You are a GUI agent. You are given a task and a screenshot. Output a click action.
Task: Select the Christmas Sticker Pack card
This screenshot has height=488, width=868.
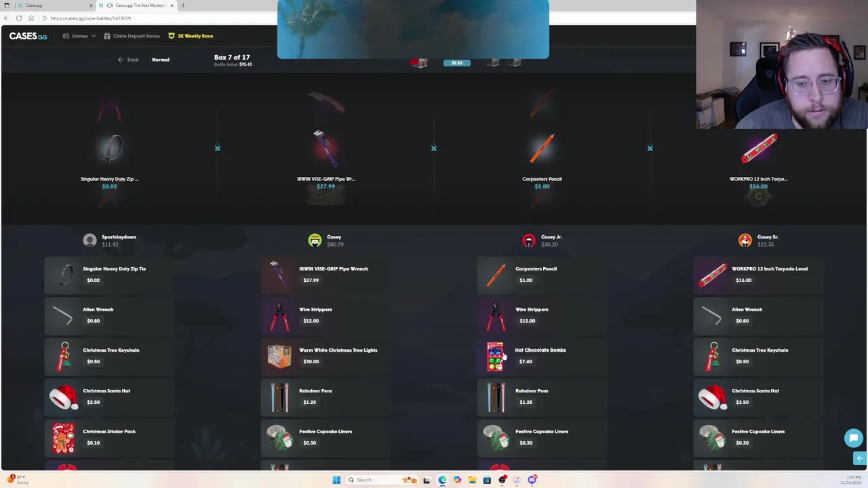tap(109, 437)
